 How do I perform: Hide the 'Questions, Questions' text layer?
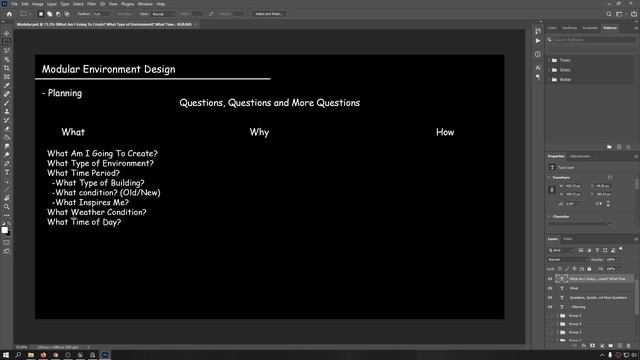pos(550,298)
